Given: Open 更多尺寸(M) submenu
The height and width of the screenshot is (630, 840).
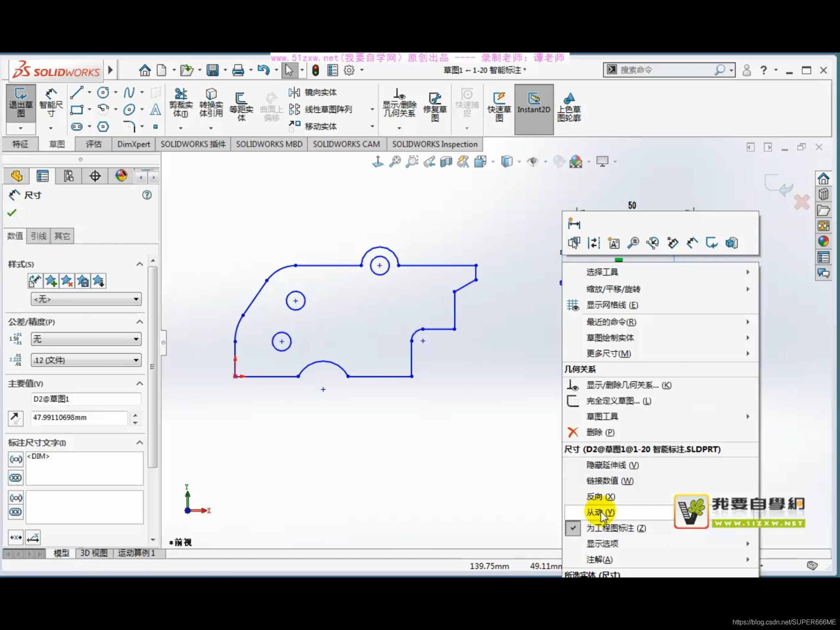Looking at the screenshot, I should click(660, 353).
